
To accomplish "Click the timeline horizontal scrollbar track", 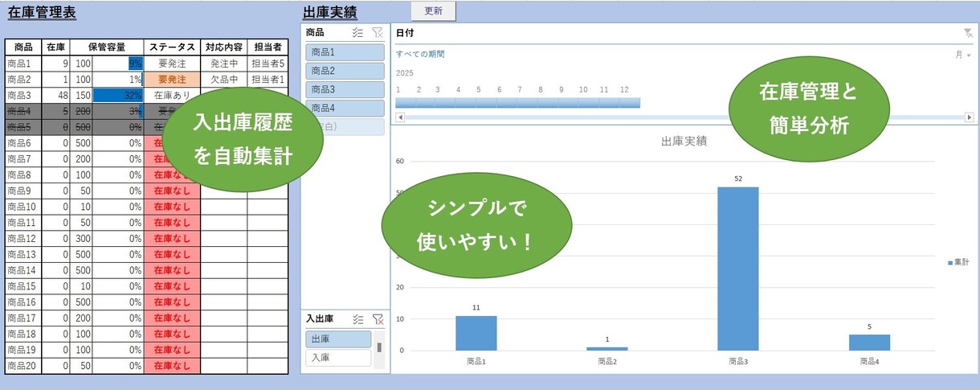I will [x=684, y=117].
